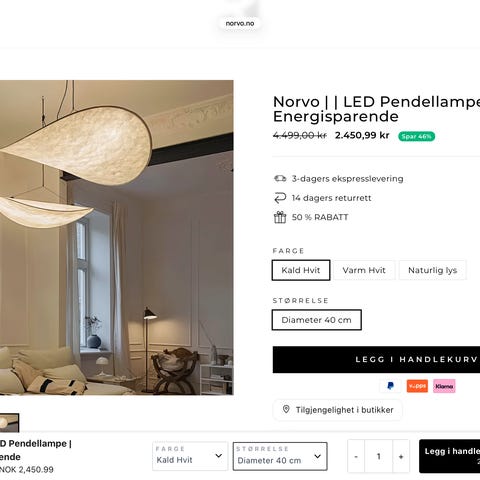Select the Kald Hvit color option

301,270
